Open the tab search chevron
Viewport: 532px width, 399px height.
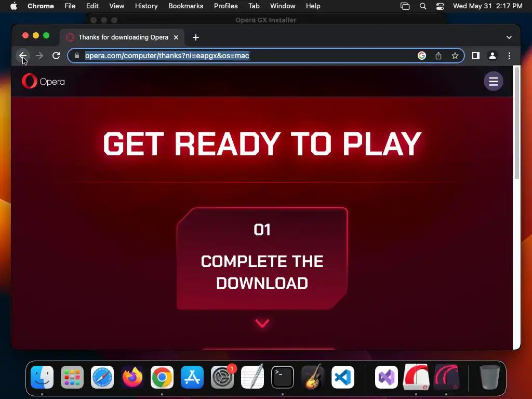[x=509, y=37]
